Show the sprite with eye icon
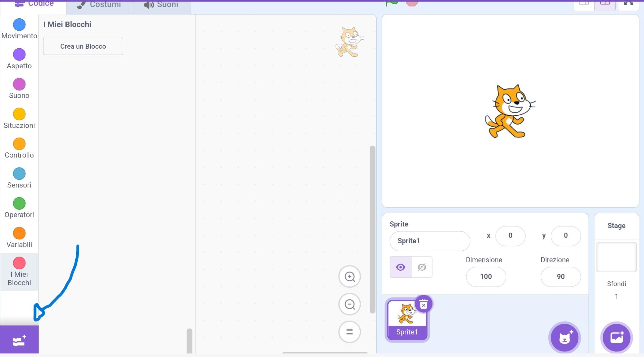The width and height of the screenshot is (644, 357). [x=401, y=267]
